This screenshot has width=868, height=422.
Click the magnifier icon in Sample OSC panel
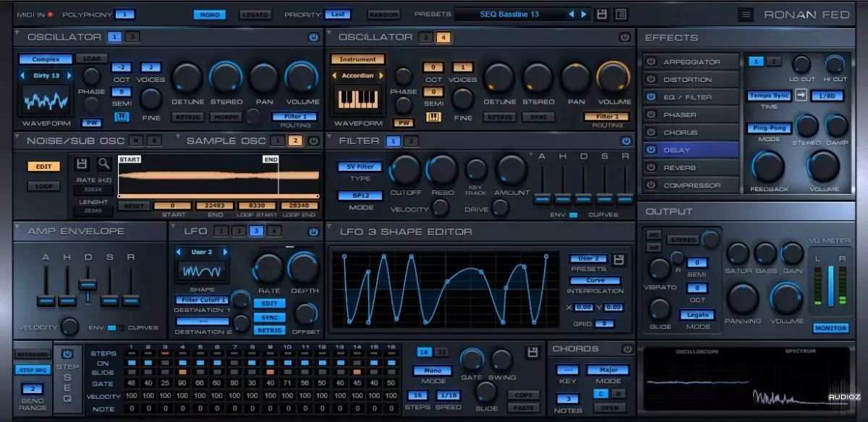coord(103,164)
